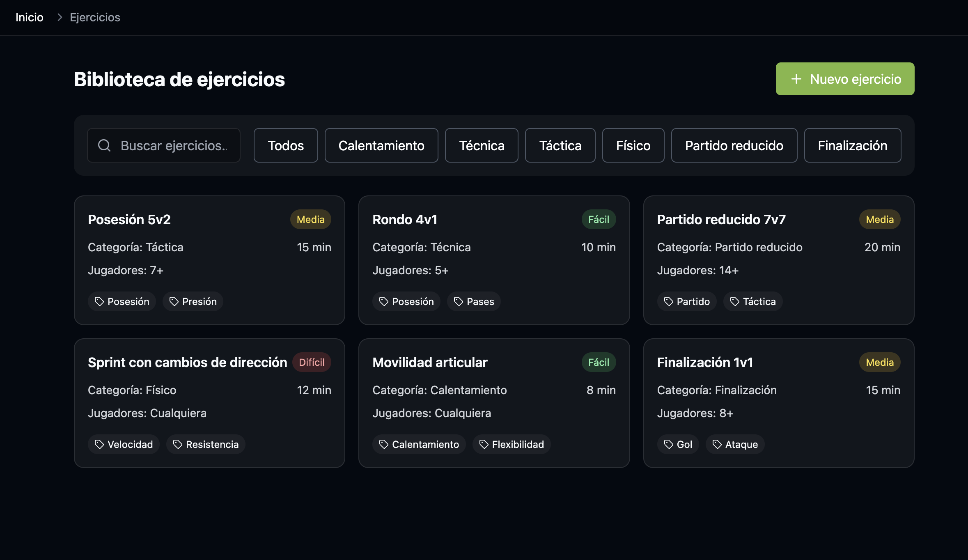Filter by Partido reducido
The width and height of the screenshot is (968, 560).
pyautogui.click(x=734, y=145)
